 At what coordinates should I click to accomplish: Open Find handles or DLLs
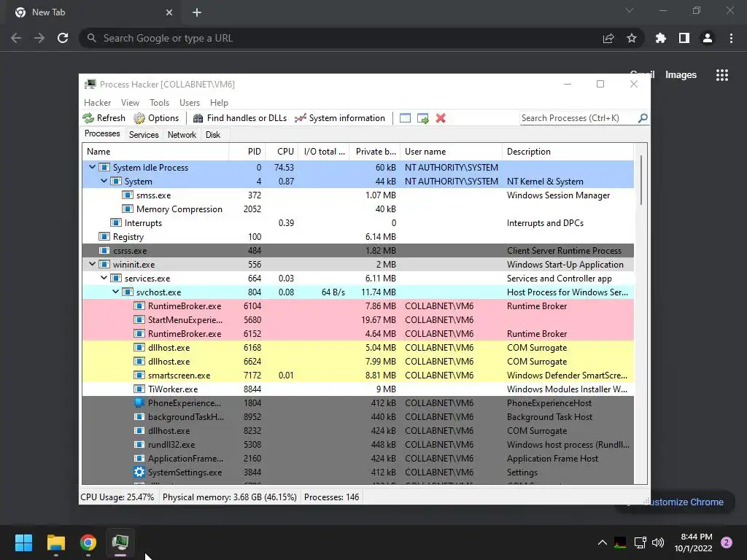click(239, 118)
